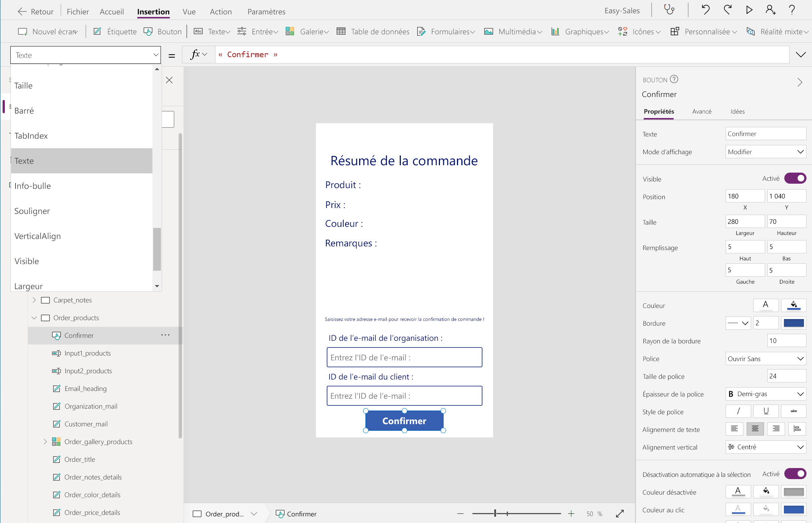Open the Order_prod... screen breadcrumb dropdown
Image resolution: width=812 pixels, height=523 pixels.
point(254,514)
